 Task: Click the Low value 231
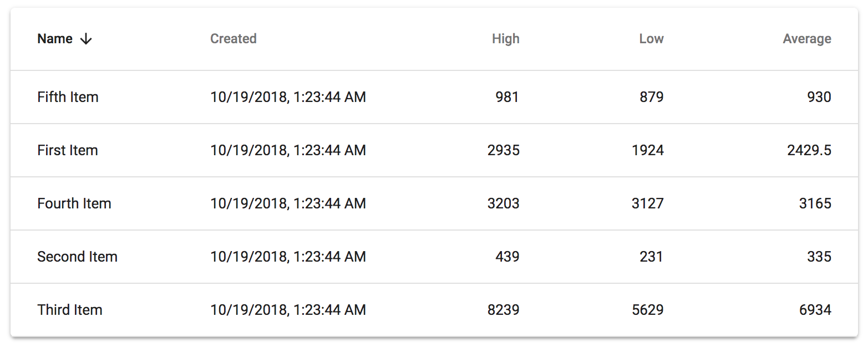click(651, 257)
